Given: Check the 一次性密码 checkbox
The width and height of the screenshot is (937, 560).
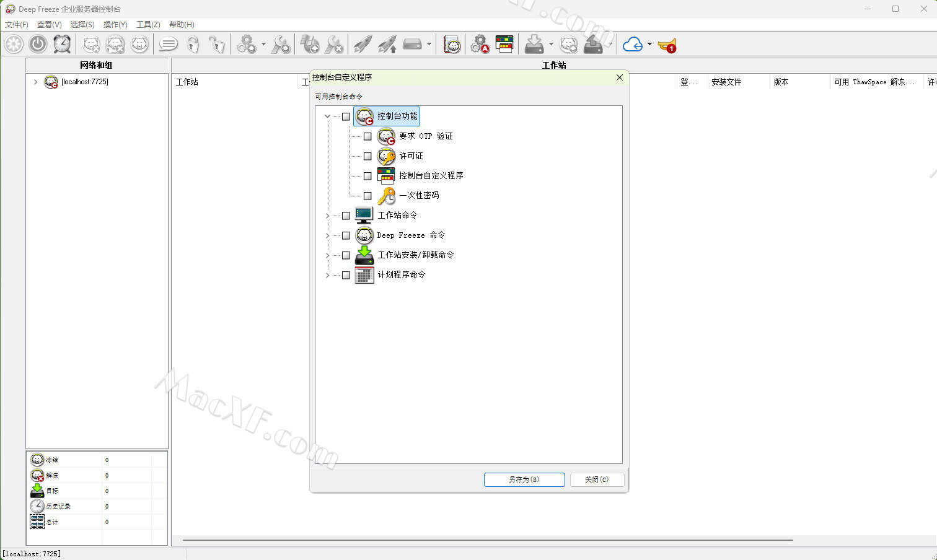Looking at the screenshot, I should click(367, 196).
